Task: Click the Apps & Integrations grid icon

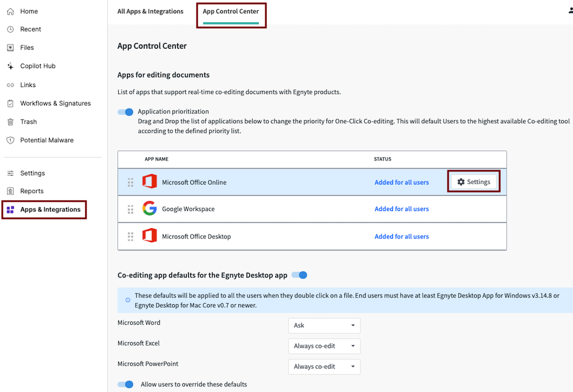Action: (x=10, y=209)
